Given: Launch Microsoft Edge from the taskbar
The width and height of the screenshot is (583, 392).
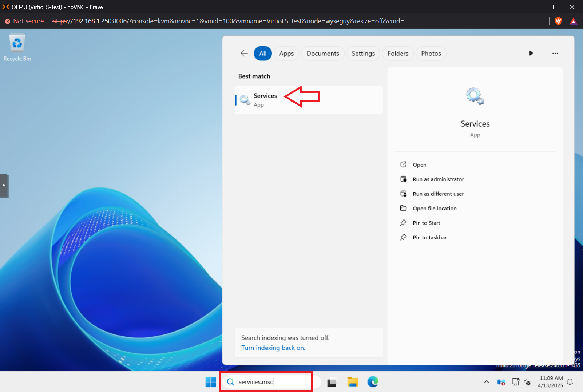Looking at the screenshot, I should (373, 382).
